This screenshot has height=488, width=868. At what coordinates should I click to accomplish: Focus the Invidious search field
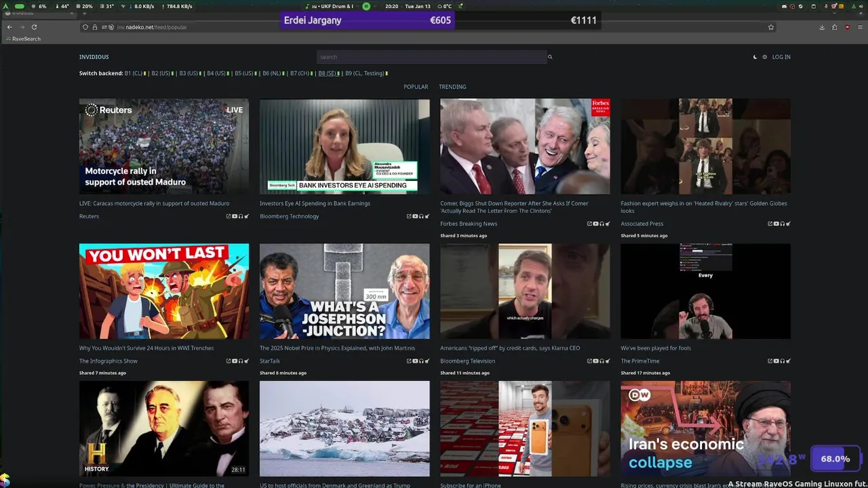click(431, 57)
